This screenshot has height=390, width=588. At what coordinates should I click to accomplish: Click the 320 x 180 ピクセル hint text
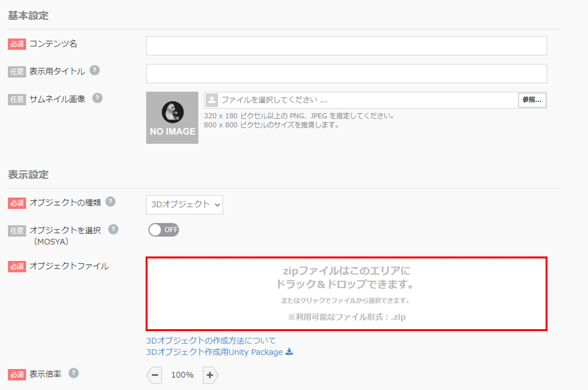(299, 116)
